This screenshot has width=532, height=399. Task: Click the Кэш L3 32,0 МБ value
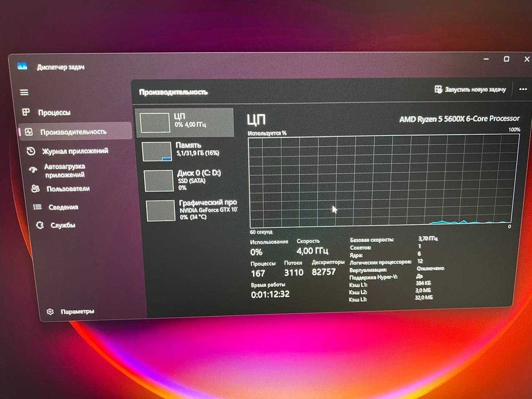click(424, 298)
